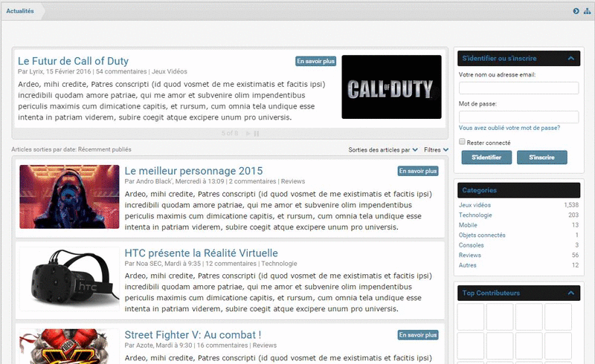Click En savoir plus for Street Fighter V

tap(418, 335)
